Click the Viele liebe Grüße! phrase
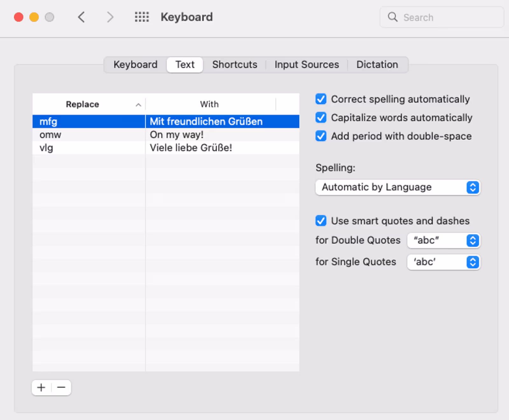Image resolution: width=509 pixels, height=420 pixels. (191, 148)
